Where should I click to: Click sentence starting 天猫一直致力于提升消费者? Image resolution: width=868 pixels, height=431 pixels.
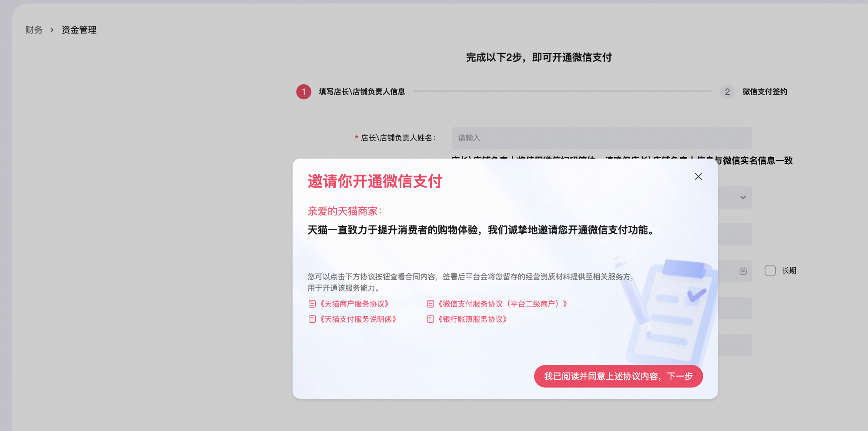(481, 230)
